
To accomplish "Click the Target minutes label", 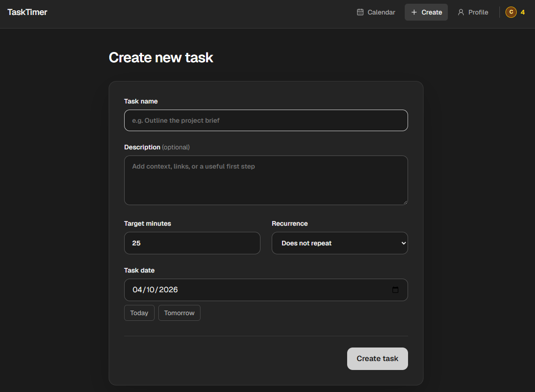I will click(148, 223).
